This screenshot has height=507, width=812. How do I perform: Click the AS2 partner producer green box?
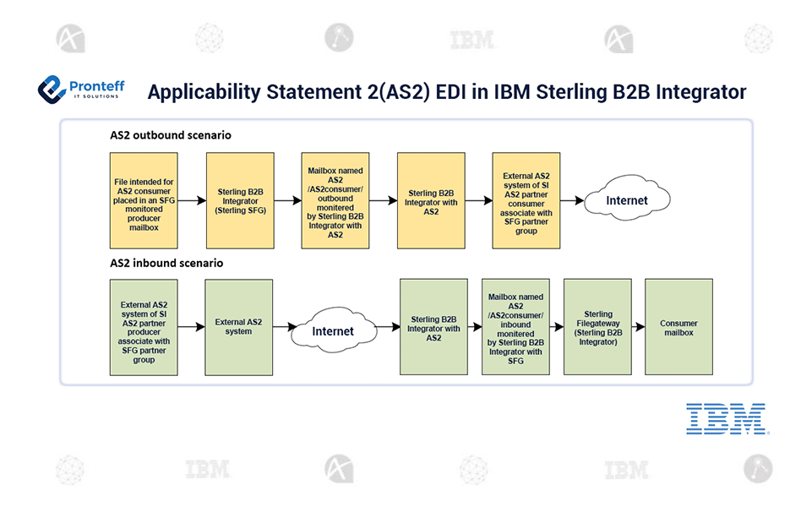[144, 327]
